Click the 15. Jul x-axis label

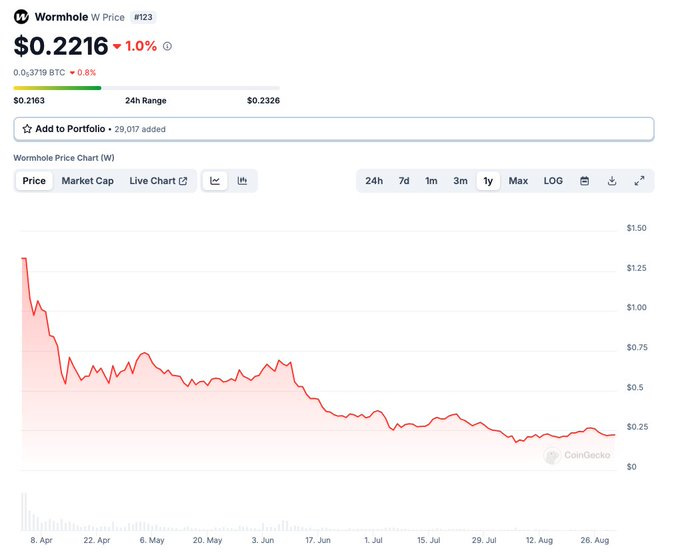[x=428, y=540]
